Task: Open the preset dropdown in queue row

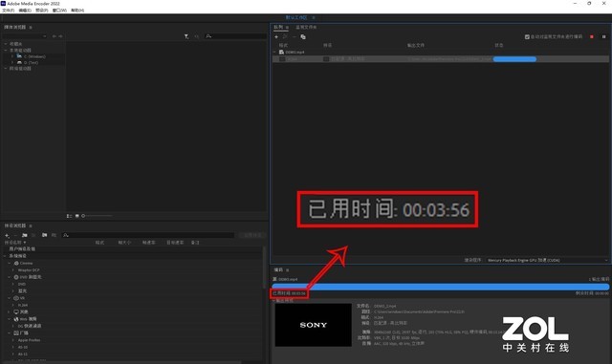Action: 326,59
